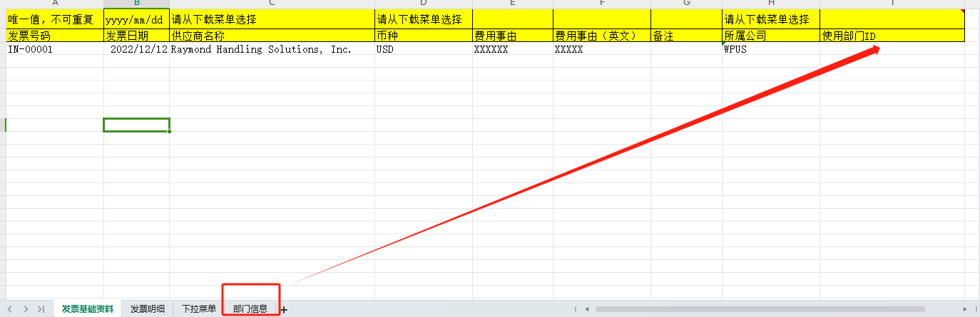Select the 发票号码 header cell
The height and width of the screenshot is (317, 980).
(55, 36)
